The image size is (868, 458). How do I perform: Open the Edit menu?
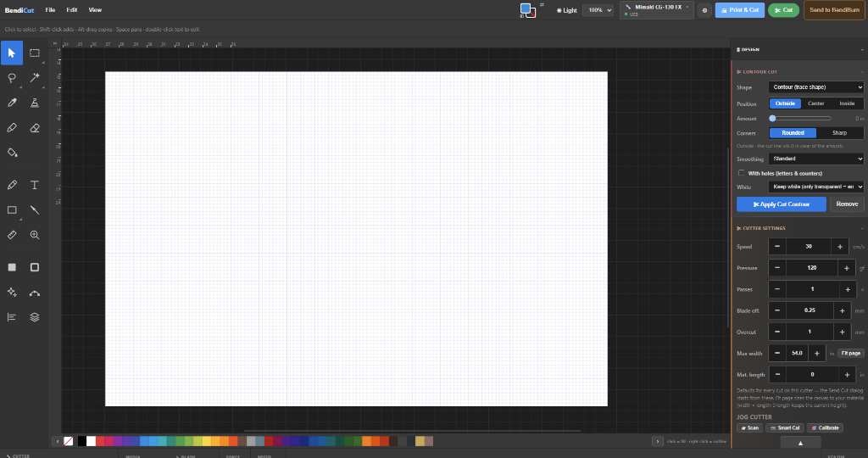(72, 10)
